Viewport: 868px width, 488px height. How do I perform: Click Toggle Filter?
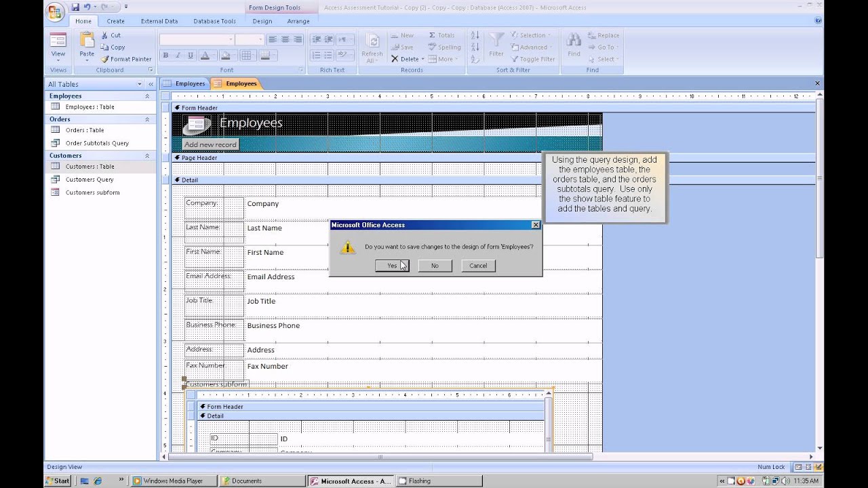[x=532, y=59]
